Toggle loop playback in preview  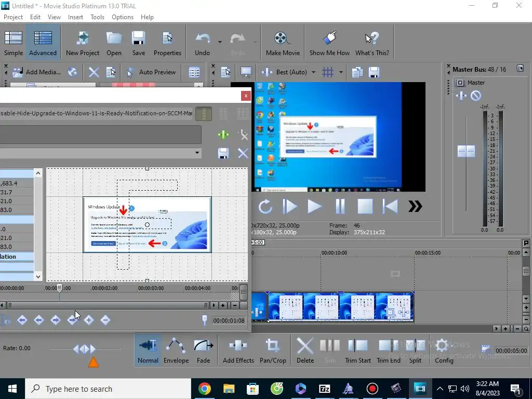pos(265,206)
